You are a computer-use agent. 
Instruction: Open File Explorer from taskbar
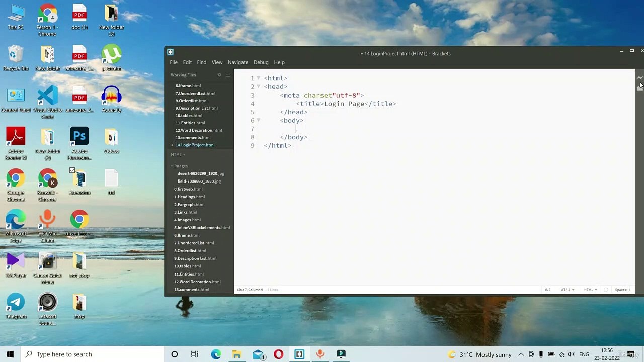pos(237,354)
